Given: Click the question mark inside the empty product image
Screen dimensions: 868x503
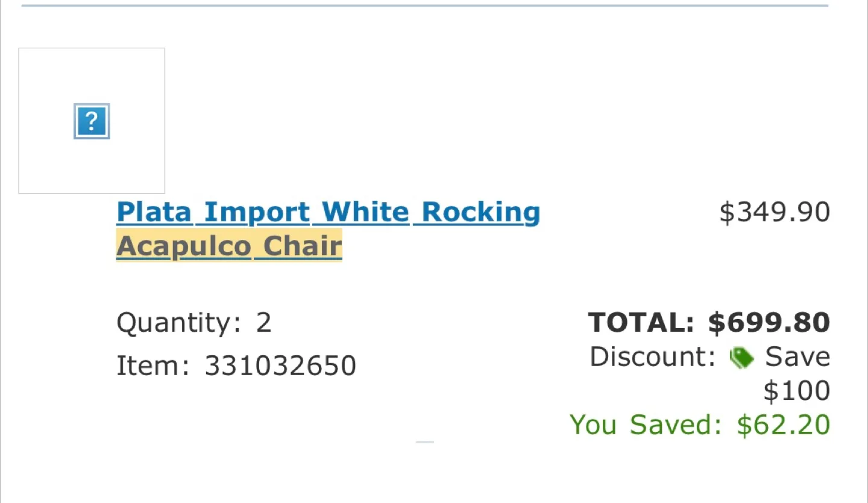Looking at the screenshot, I should coord(91,121).
